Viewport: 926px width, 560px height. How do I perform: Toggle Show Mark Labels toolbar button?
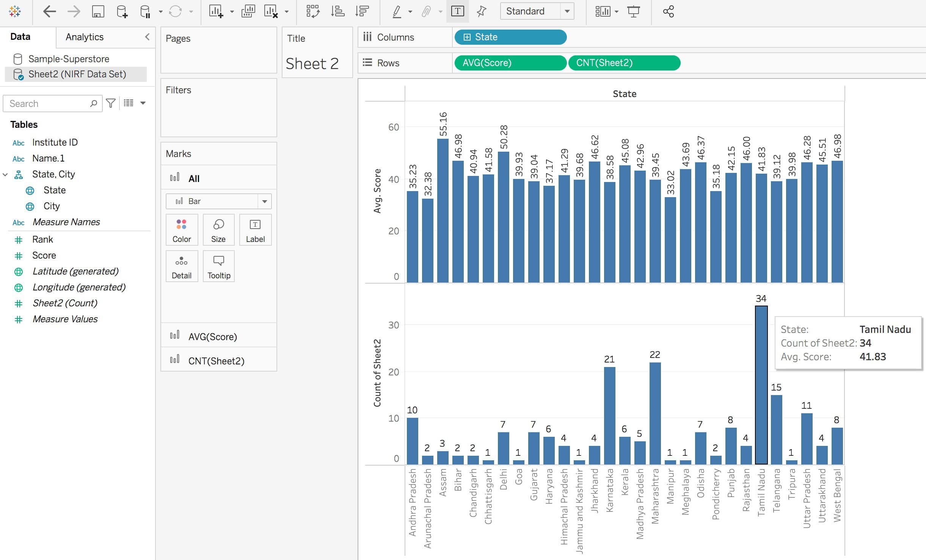point(457,11)
